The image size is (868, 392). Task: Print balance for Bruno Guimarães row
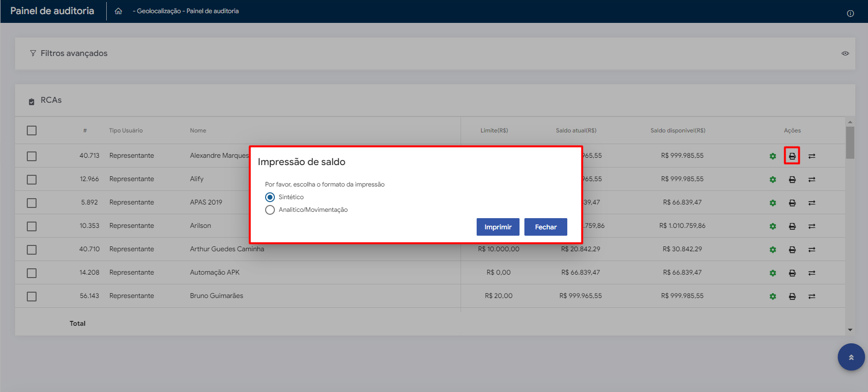coord(792,297)
